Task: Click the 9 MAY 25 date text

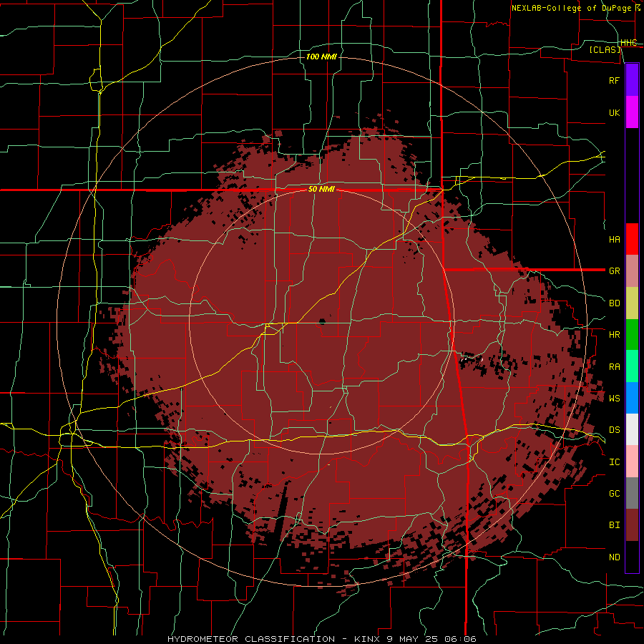Action: coord(411,639)
